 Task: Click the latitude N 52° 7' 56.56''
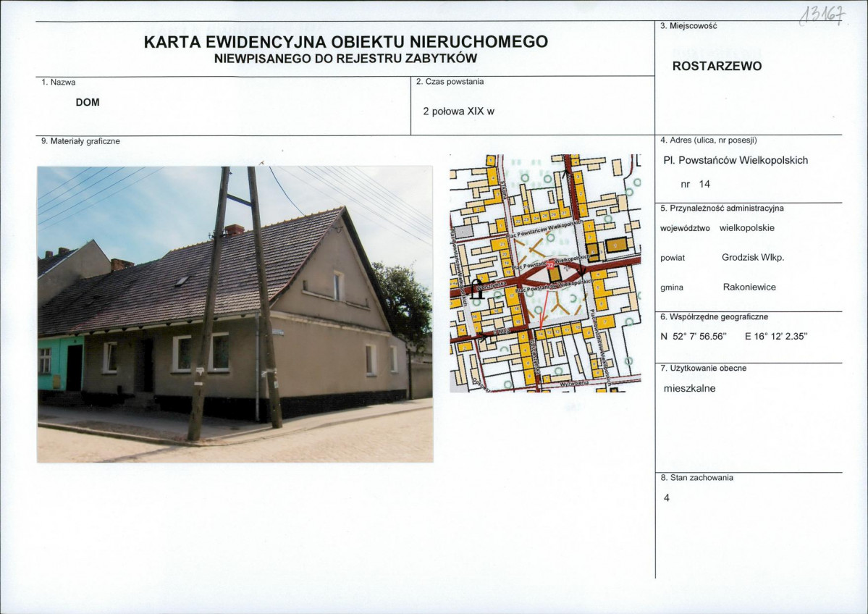click(x=693, y=337)
